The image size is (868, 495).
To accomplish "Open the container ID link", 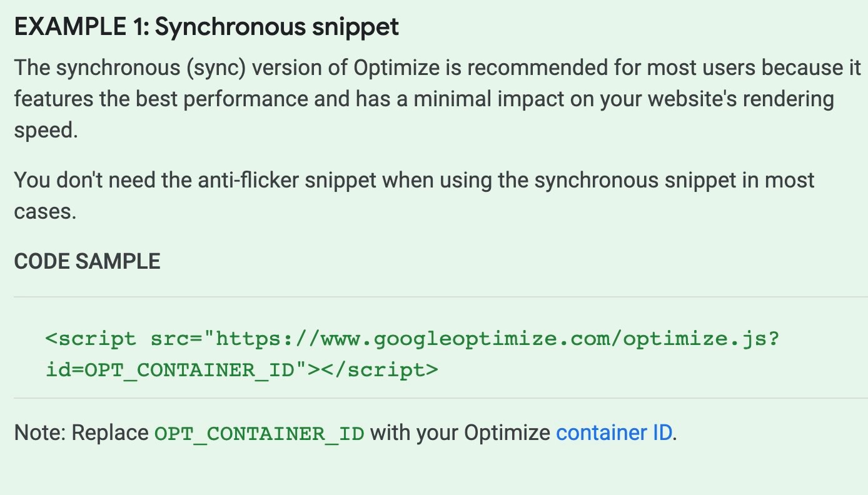I will (614, 432).
